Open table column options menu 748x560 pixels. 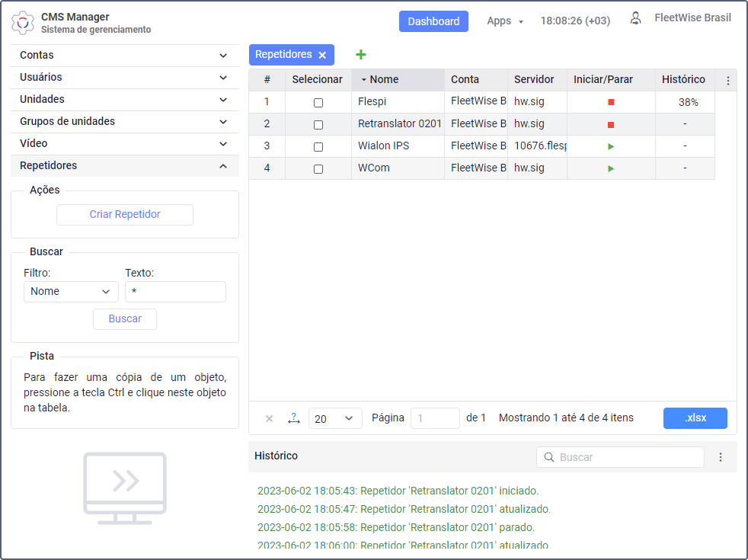click(727, 81)
